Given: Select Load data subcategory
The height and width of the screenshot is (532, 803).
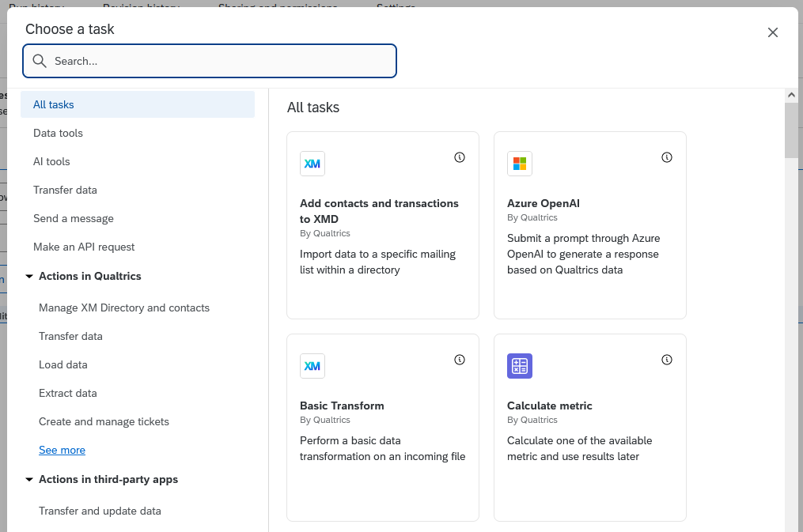Looking at the screenshot, I should [63, 364].
